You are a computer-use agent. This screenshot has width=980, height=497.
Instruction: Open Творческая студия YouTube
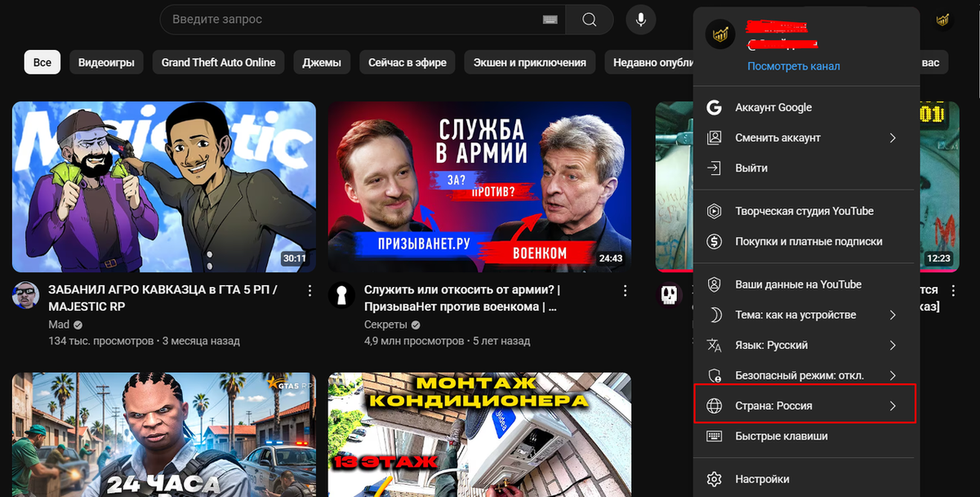click(x=806, y=211)
